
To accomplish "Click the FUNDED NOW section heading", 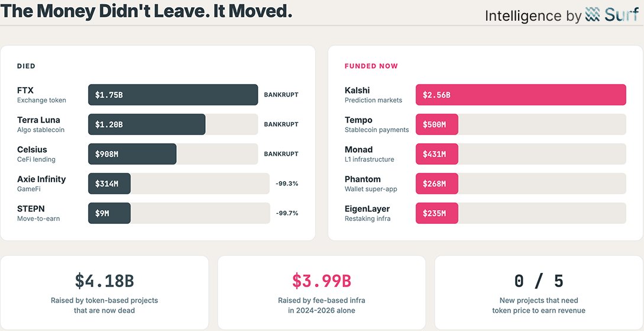I will (371, 66).
